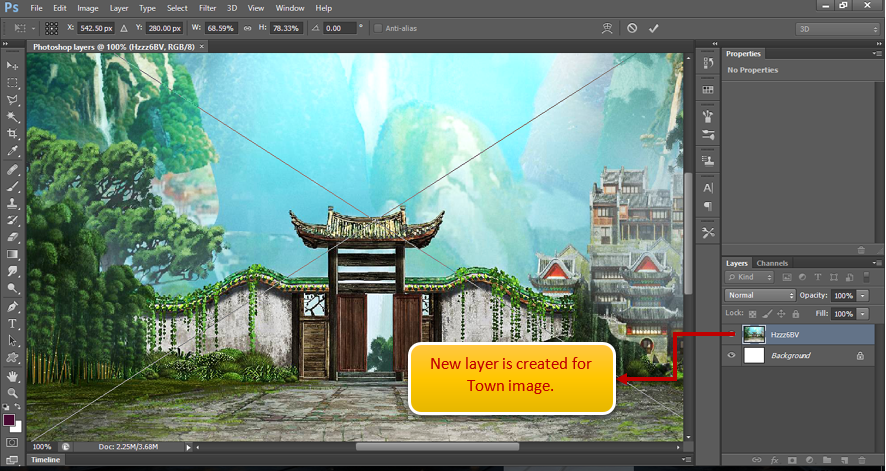The height and width of the screenshot is (471, 886).
Task: Open the Layer menu
Action: (x=119, y=8)
